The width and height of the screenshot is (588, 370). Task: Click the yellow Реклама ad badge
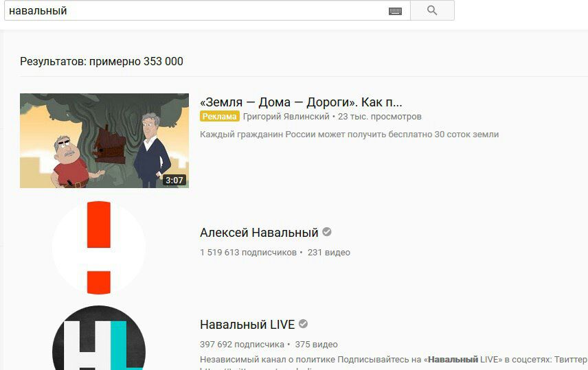click(x=219, y=117)
